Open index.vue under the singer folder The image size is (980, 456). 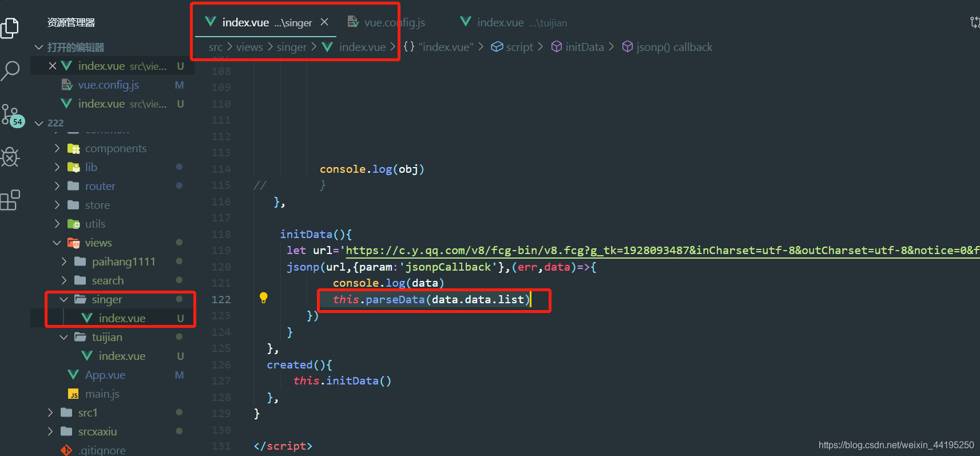tap(122, 318)
